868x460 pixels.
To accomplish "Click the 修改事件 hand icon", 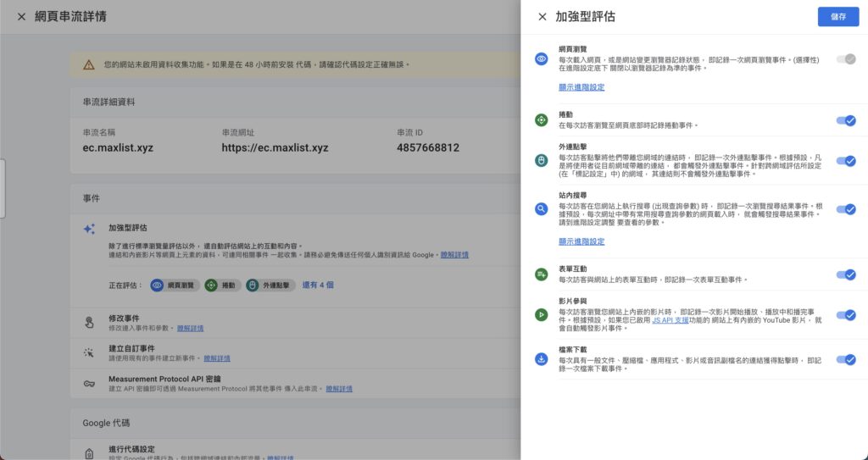I will pos(89,323).
